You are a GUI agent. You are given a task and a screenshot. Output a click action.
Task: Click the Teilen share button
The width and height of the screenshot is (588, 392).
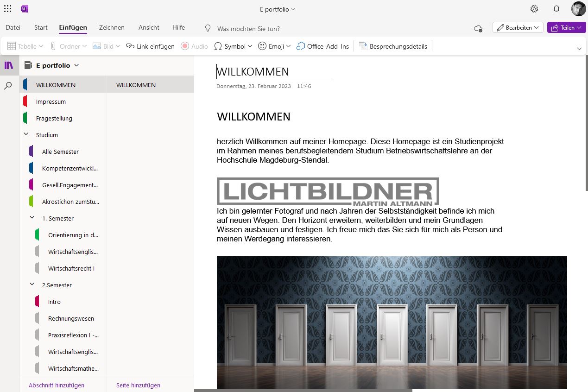566,28
